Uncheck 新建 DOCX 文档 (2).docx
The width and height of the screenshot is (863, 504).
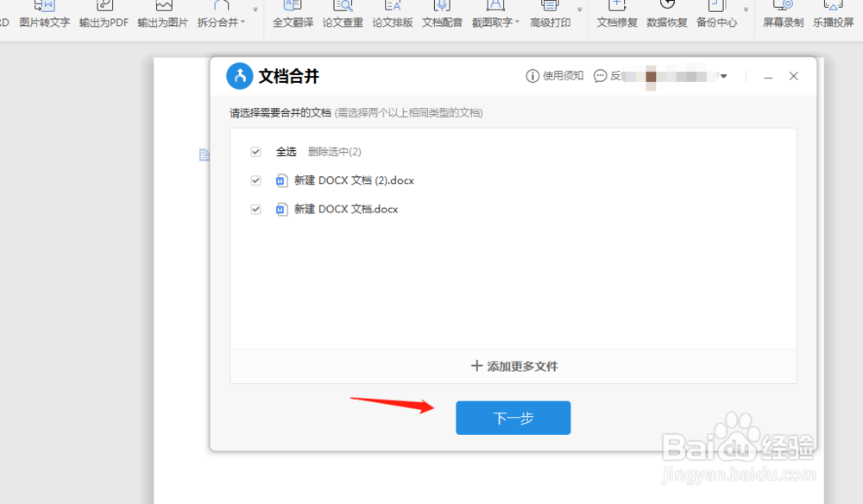(x=255, y=180)
